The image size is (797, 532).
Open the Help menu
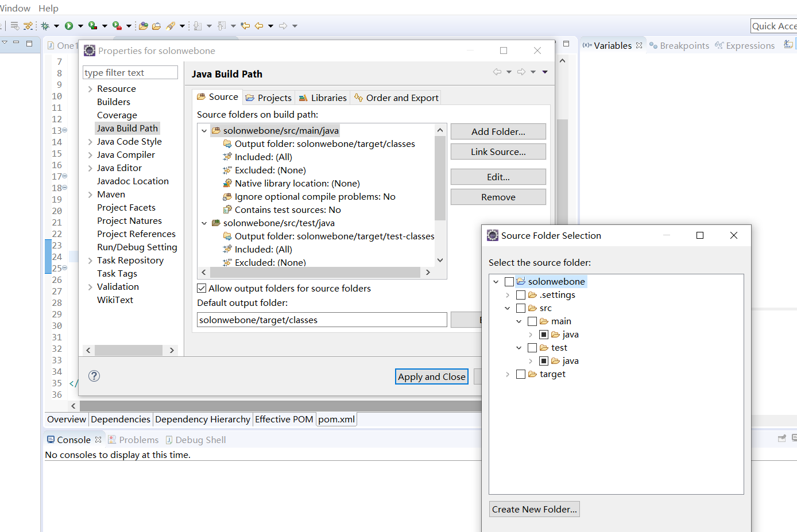tap(48, 8)
